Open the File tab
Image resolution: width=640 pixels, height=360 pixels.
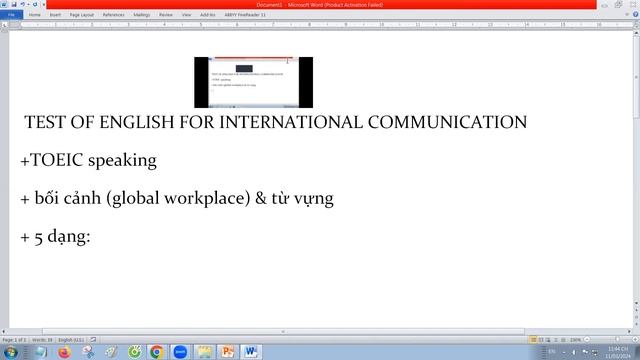[x=11, y=15]
